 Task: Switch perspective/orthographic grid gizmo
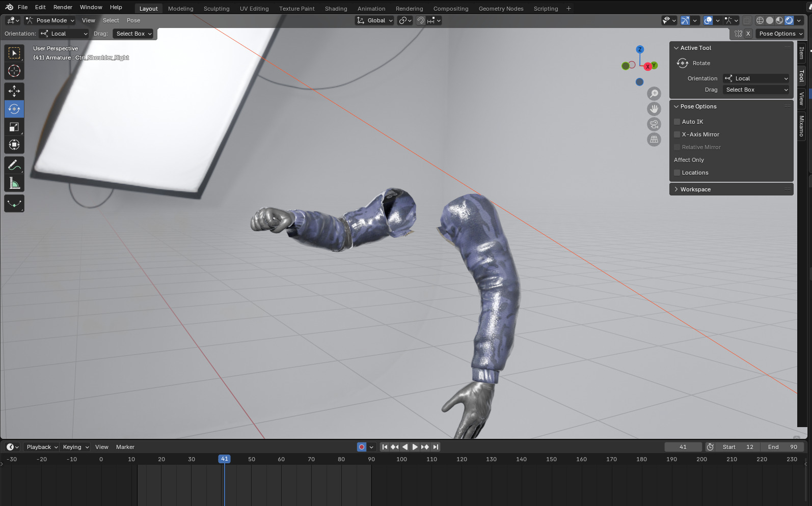coord(654,139)
